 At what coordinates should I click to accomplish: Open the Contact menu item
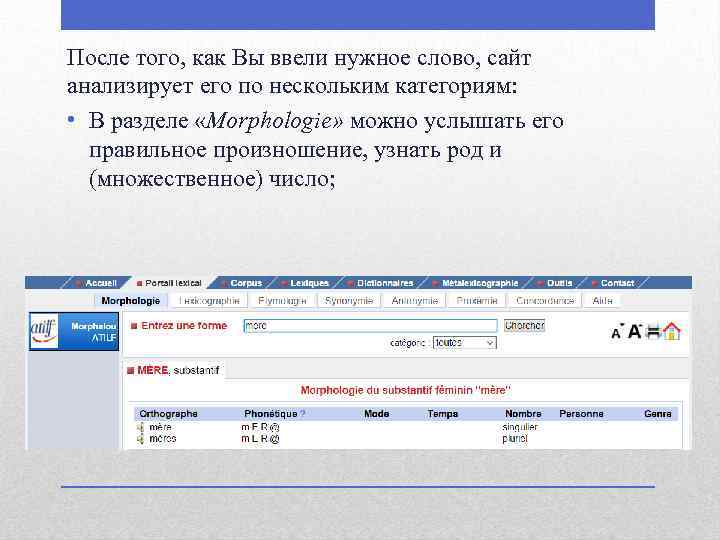617,283
